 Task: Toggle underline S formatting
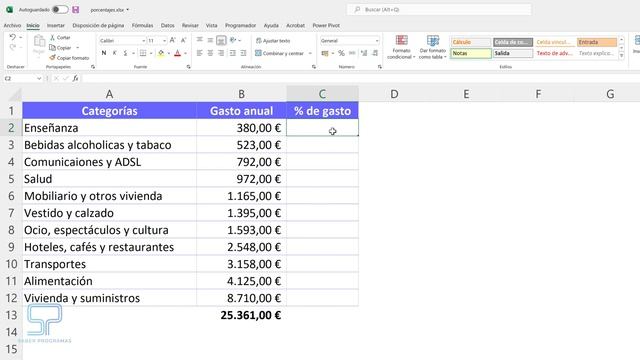point(125,53)
